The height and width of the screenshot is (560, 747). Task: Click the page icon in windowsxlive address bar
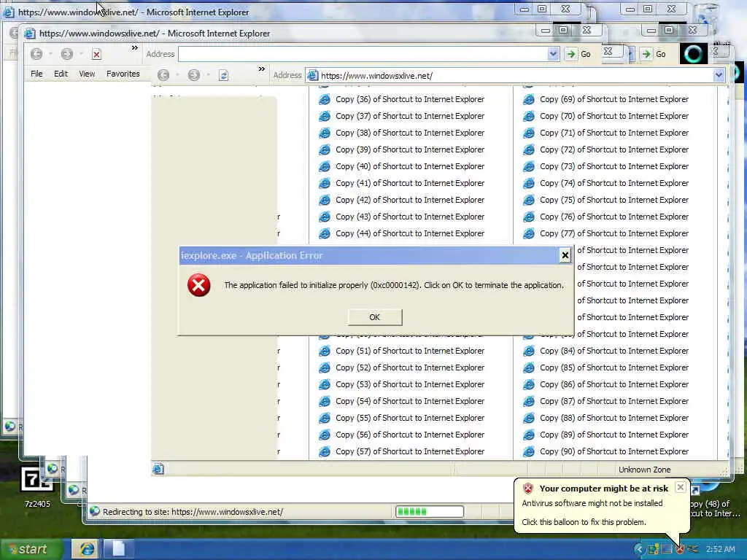point(313,75)
